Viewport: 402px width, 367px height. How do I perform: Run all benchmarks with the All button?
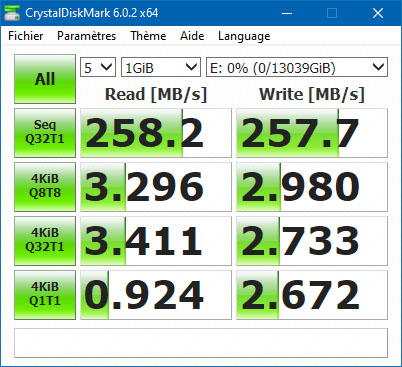click(x=45, y=79)
